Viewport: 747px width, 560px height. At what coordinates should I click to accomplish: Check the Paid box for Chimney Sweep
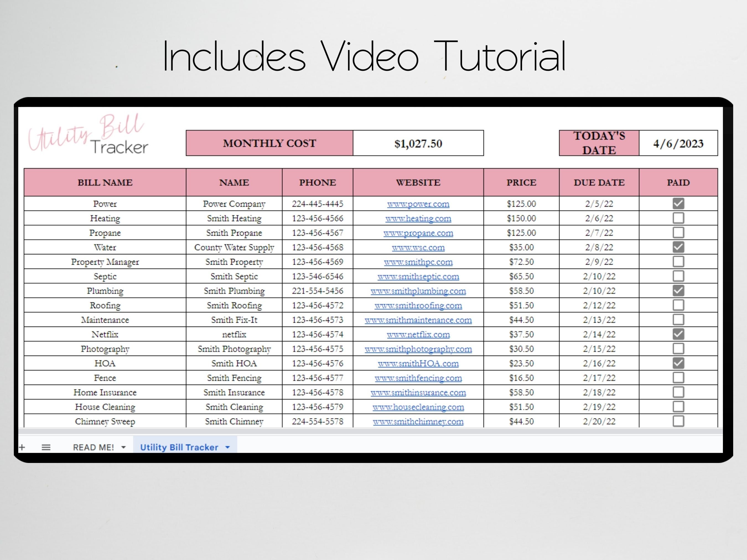679,421
